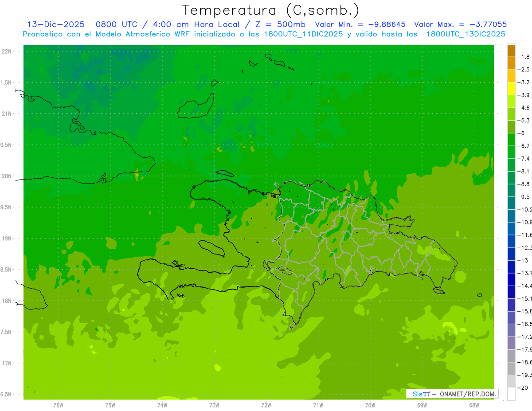Click the '-14.4' legend value
532x411 pixels.
click(x=524, y=286)
